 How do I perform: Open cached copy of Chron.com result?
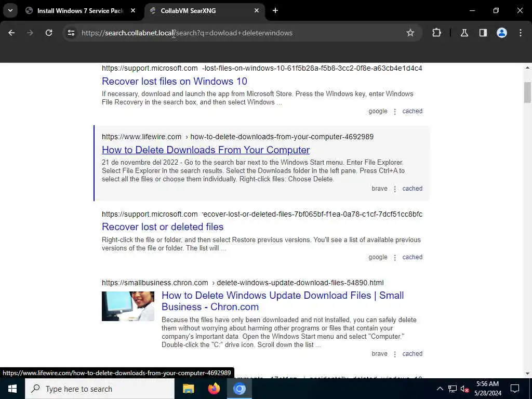(x=412, y=354)
